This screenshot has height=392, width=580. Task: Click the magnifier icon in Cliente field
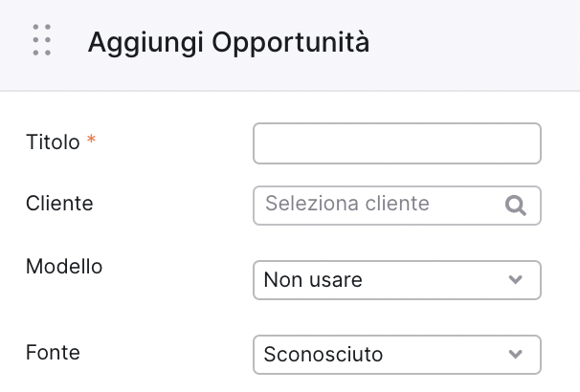point(516,206)
